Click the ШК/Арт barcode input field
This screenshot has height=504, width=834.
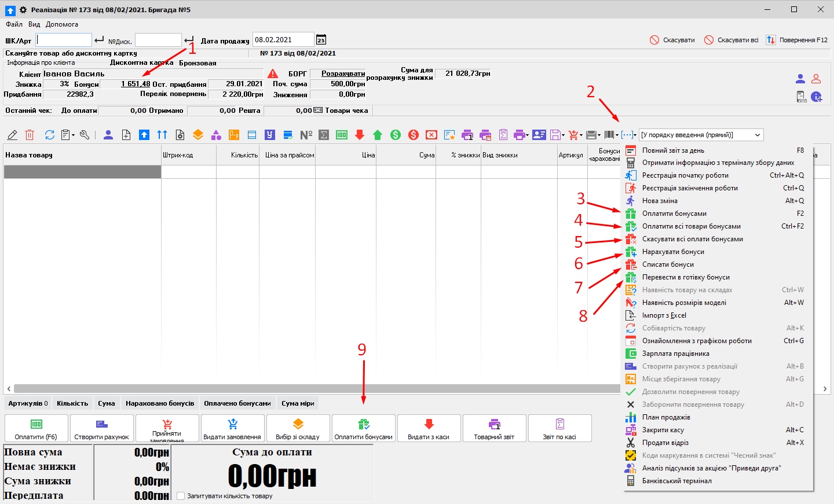tap(64, 40)
